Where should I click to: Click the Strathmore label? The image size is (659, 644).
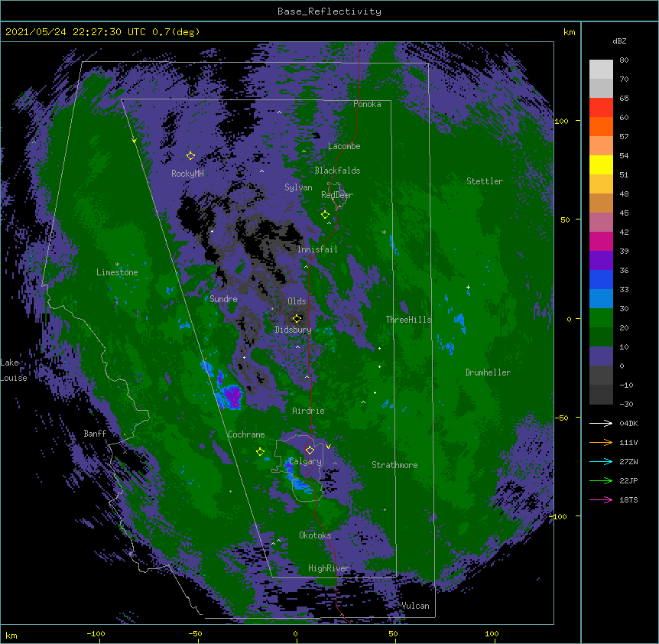point(394,465)
